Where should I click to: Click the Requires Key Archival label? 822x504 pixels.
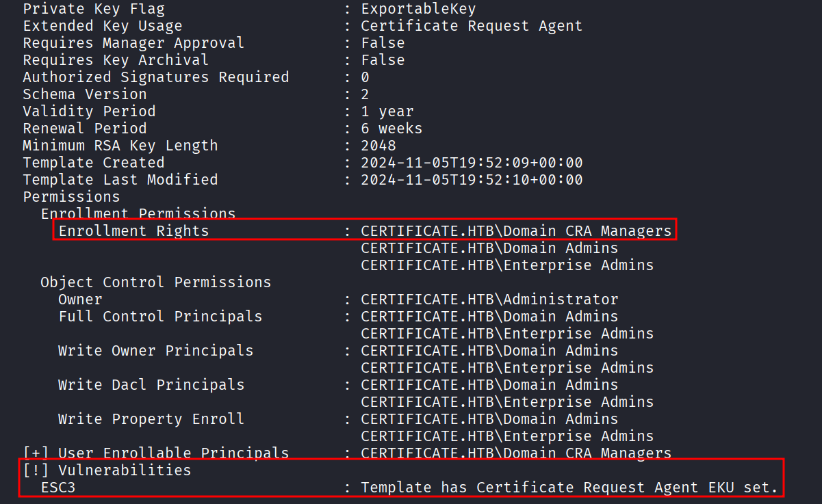[x=116, y=60]
